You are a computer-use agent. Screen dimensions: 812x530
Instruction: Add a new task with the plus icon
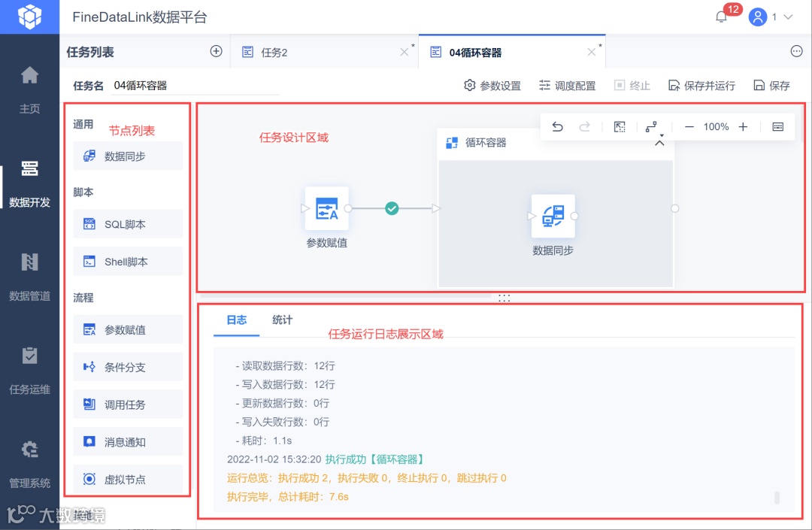[216, 51]
